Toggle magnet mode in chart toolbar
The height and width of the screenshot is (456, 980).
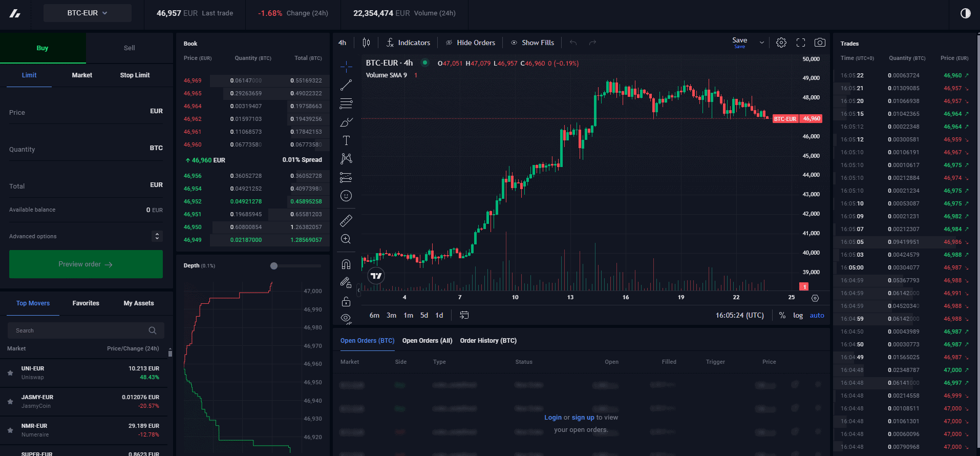pos(346,264)
